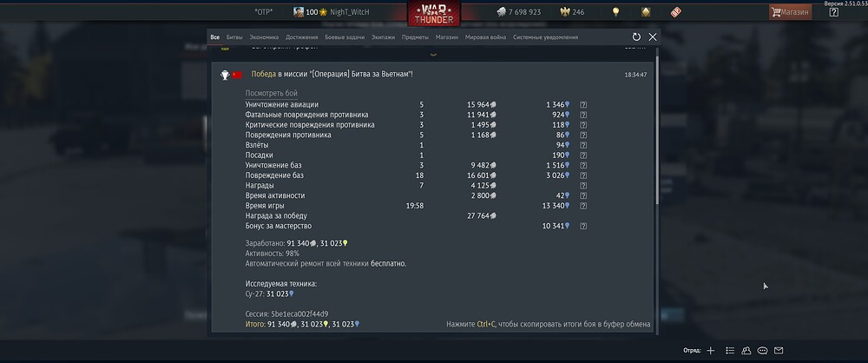Expand the collapsed message chevron above
The image size is (868, 363).
tap(433, 54)
